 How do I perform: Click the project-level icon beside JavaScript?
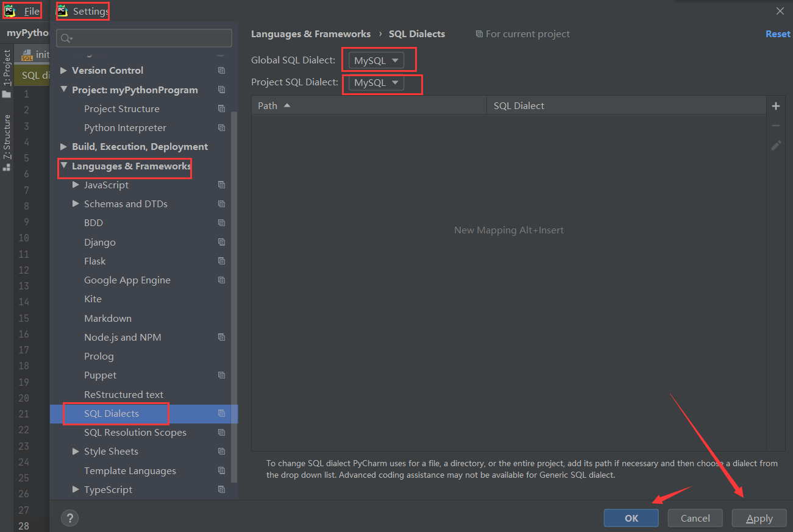(221, 185)
